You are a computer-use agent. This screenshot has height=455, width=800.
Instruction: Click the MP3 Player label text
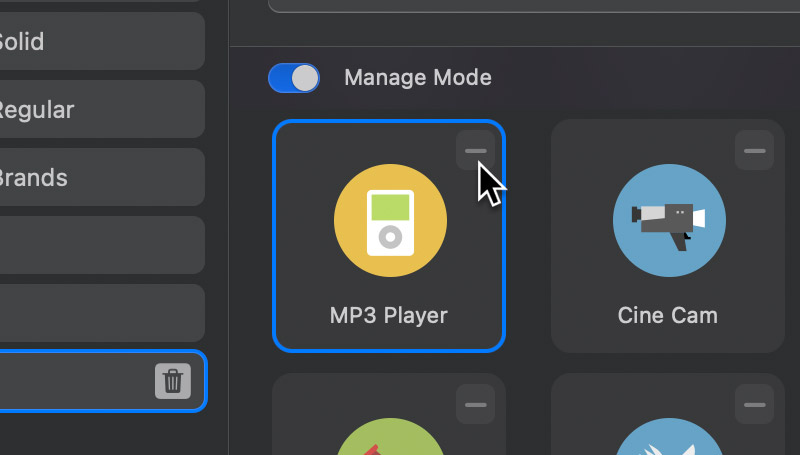[389, 315]
